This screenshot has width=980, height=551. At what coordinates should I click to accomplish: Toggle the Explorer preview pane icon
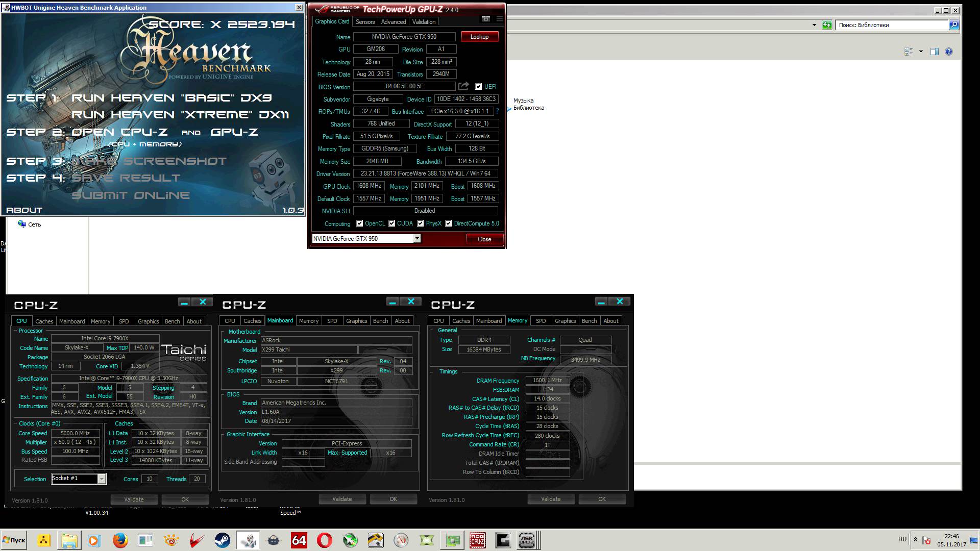(934, 52)
